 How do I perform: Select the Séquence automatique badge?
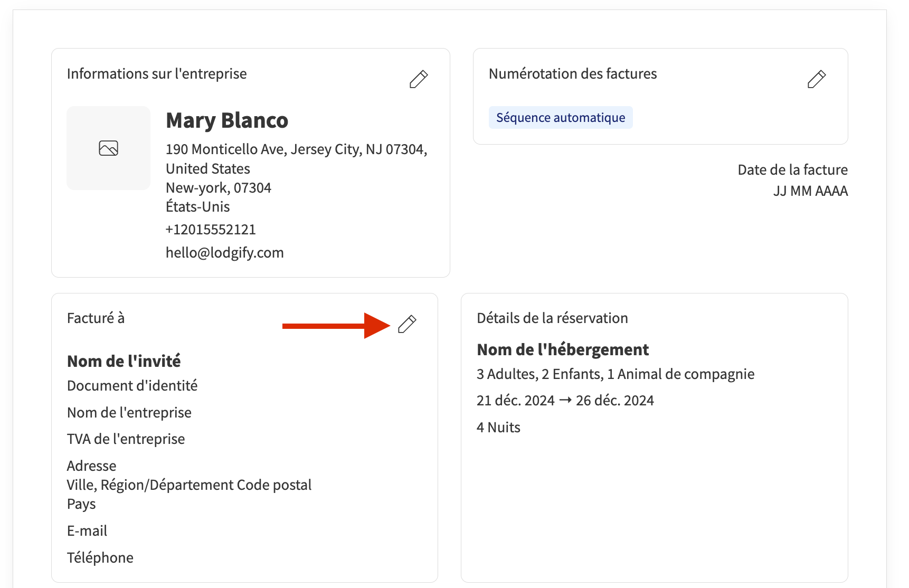click(561, 118)
